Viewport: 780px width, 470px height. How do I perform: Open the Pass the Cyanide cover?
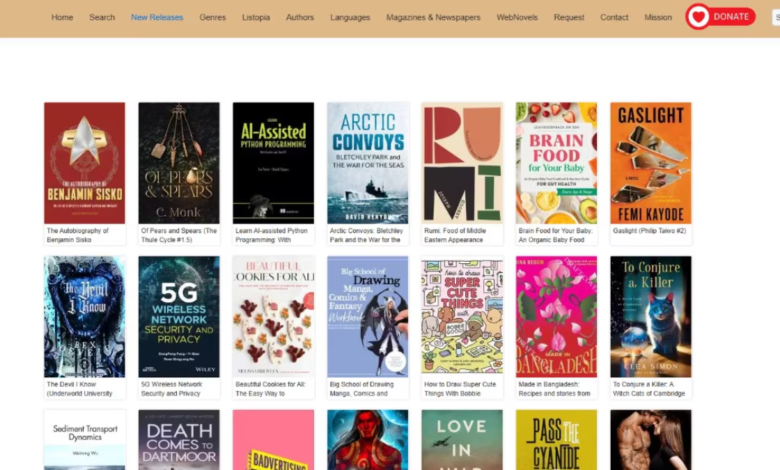[556, 440]
